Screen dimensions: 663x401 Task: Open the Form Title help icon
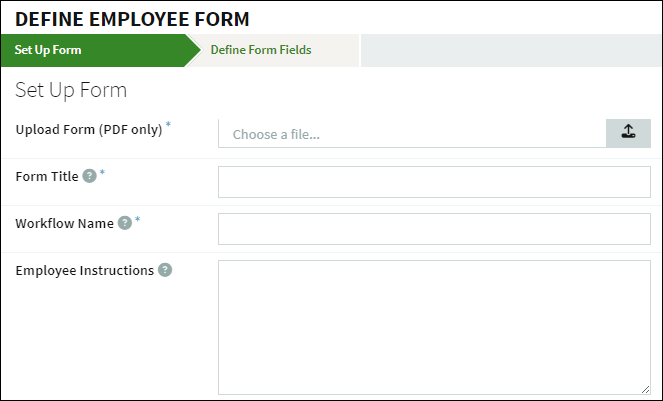tap(89, 176)
